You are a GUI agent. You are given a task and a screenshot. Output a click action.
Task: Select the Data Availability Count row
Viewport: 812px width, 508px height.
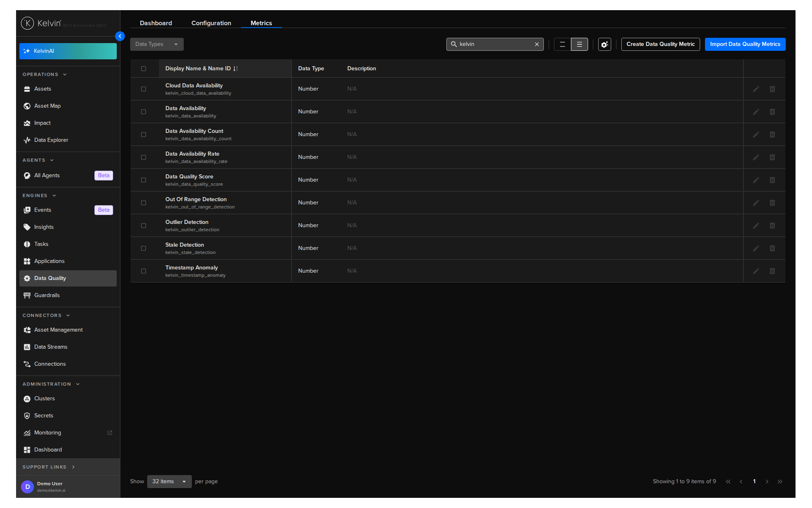click(143, 135)
